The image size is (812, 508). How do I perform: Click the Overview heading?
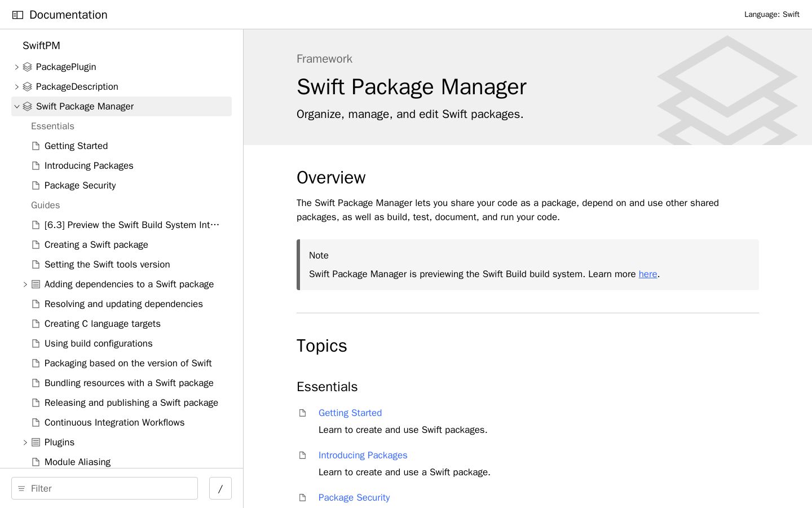(x=331, y=178)
